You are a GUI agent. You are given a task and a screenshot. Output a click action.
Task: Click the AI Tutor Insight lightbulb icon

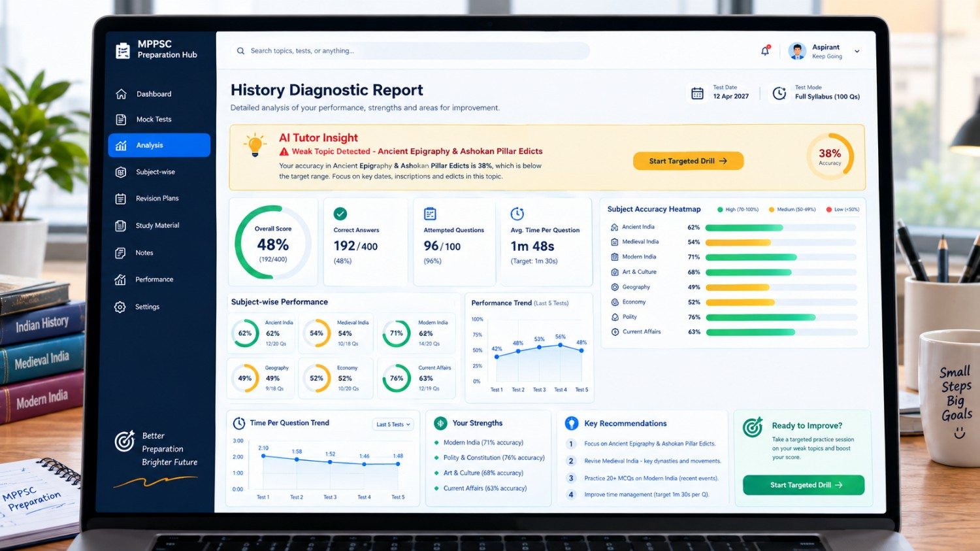(x=255, y=145)
